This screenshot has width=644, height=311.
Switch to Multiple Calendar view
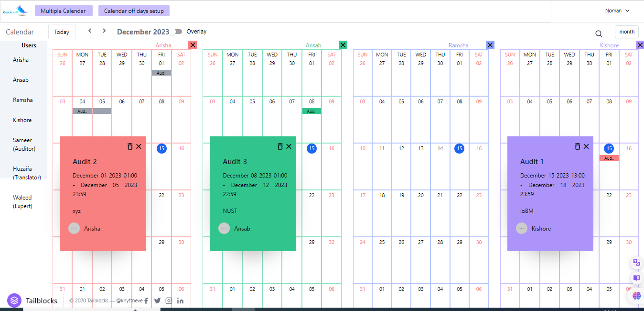coord(64,10)
